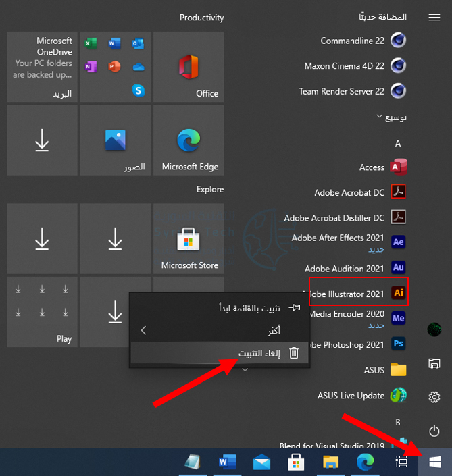
Task: Open Adobe Photoshop 2021
Action: pos(358,344)
